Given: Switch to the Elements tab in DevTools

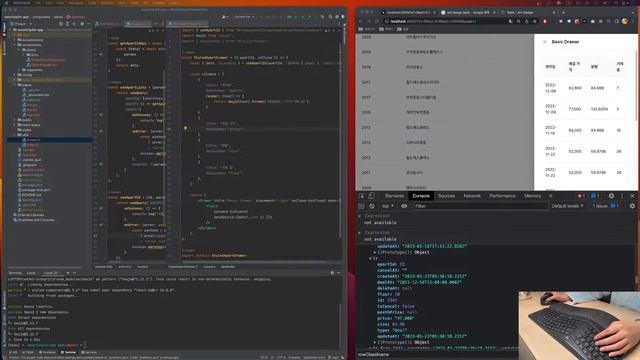Looking at the screenshot, I should [394, 196].
